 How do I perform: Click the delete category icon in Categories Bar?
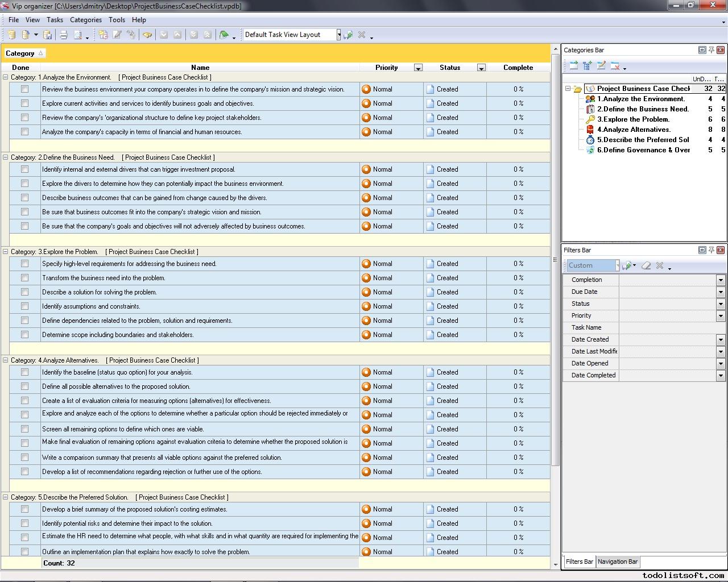click(x=615, y=66)
